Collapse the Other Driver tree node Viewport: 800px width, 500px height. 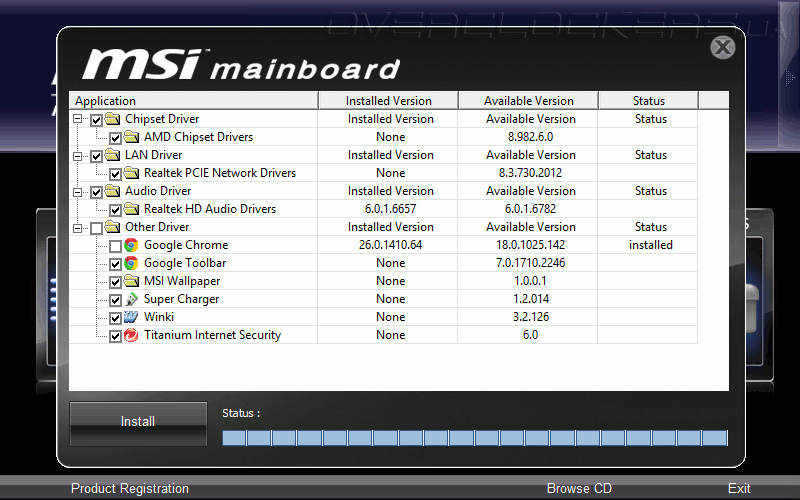78,228
